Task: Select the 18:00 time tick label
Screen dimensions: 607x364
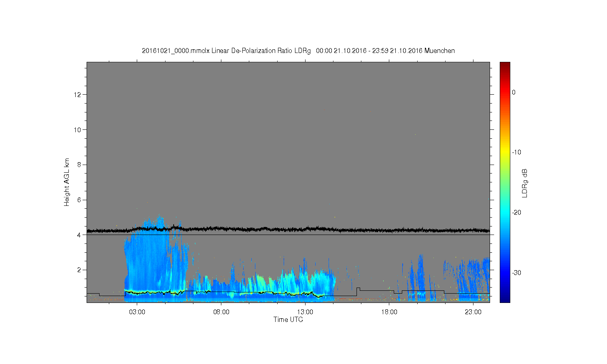Action: point(389,312)
